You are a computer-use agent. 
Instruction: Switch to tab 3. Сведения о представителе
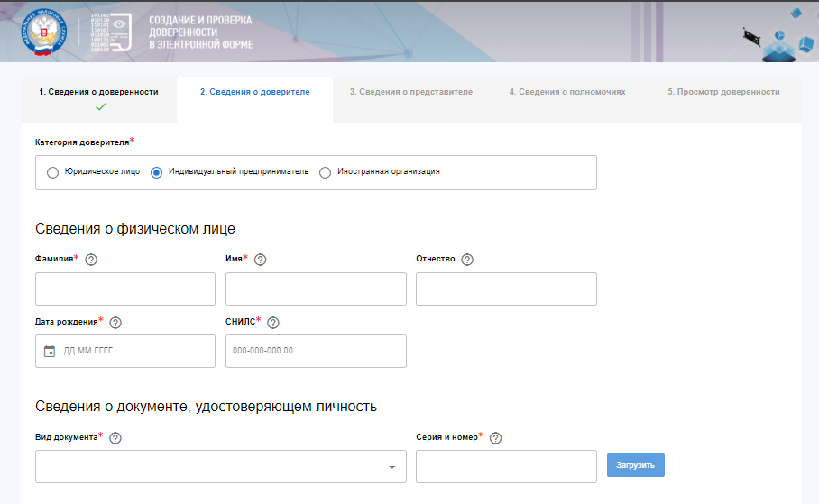point(411,99)
